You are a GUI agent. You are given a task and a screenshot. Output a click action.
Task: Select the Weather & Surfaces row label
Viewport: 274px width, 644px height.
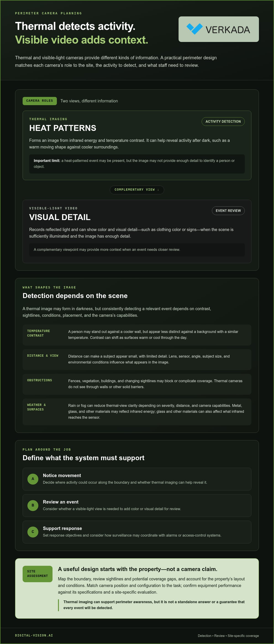tap(37, 407)
